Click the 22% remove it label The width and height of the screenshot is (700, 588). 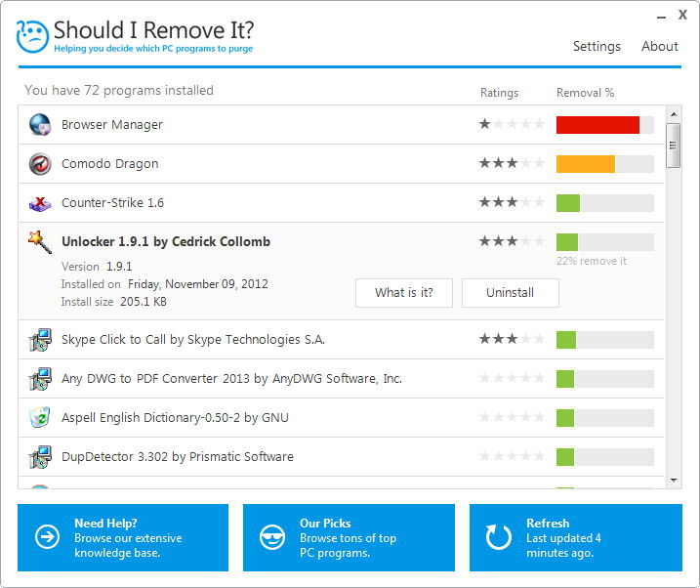click(591, 261)
